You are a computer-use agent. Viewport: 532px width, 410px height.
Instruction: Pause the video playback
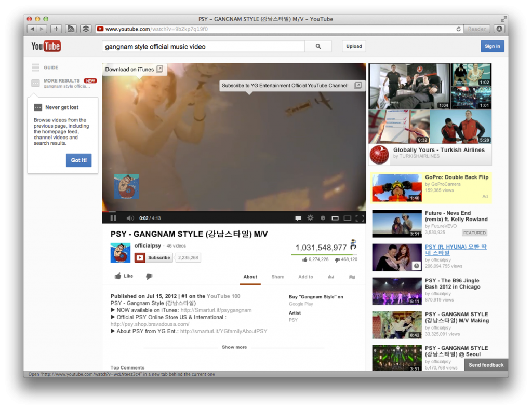113,218
